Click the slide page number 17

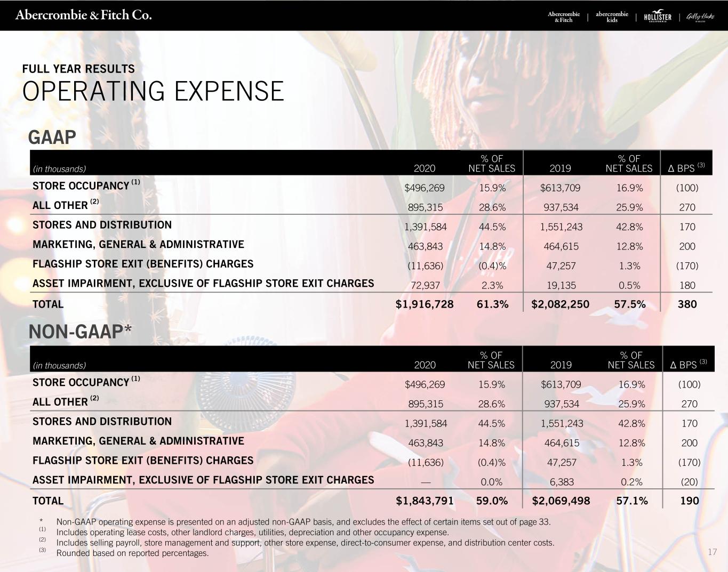click(713, 552)
